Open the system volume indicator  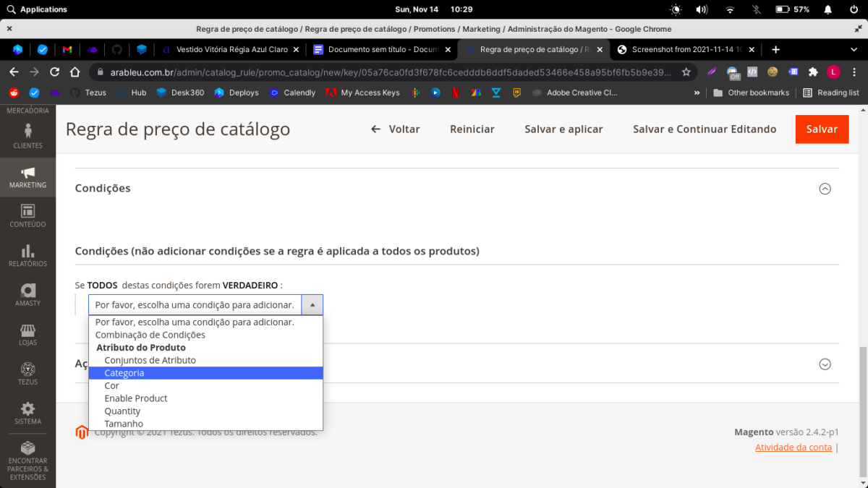coord(702,9)
